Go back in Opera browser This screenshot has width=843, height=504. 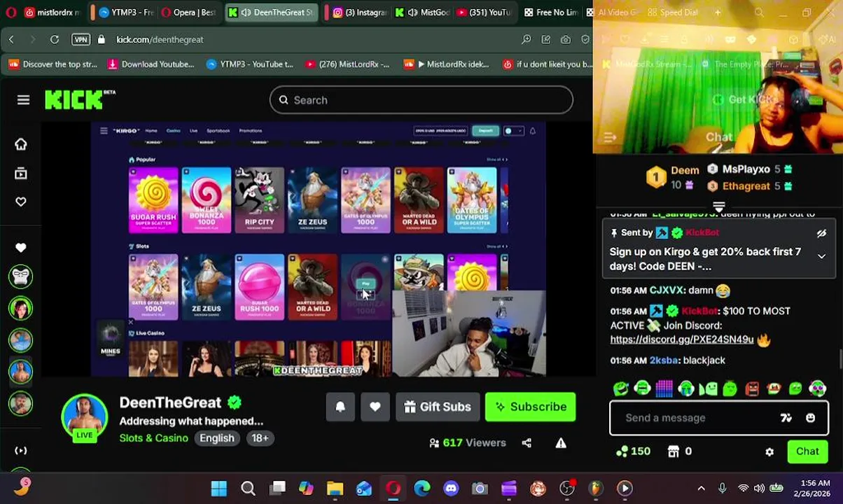pyautogui.click(x=11, y=39)
